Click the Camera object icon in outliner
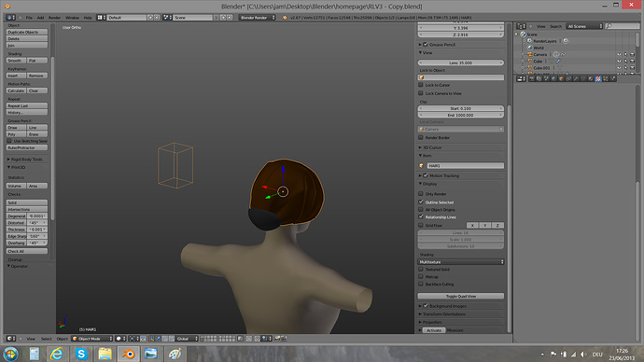Viewport: 644px width, 362px height. click(530, 54)
